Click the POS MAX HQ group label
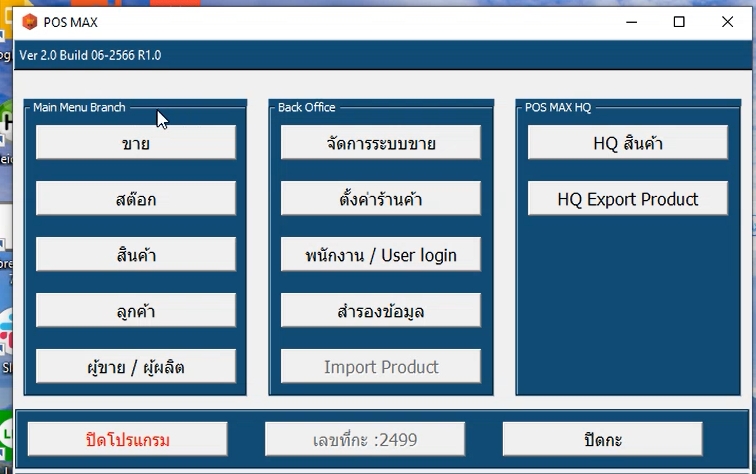The width and height of the screenshot is (756, 474). point(558,107)
